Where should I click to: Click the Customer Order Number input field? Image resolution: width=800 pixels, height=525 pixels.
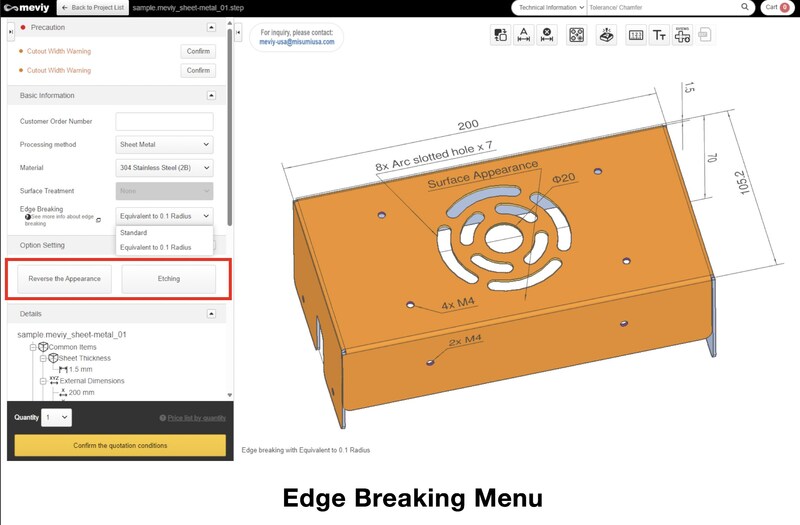coord(164,121)
